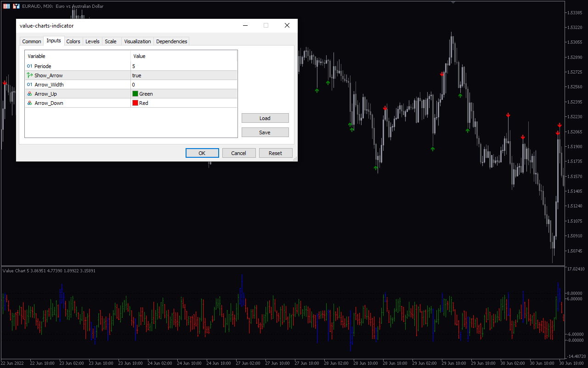Viewport: 588px width, 368px height.
Task: Click the OK button
Action: [x=202, y=153]
